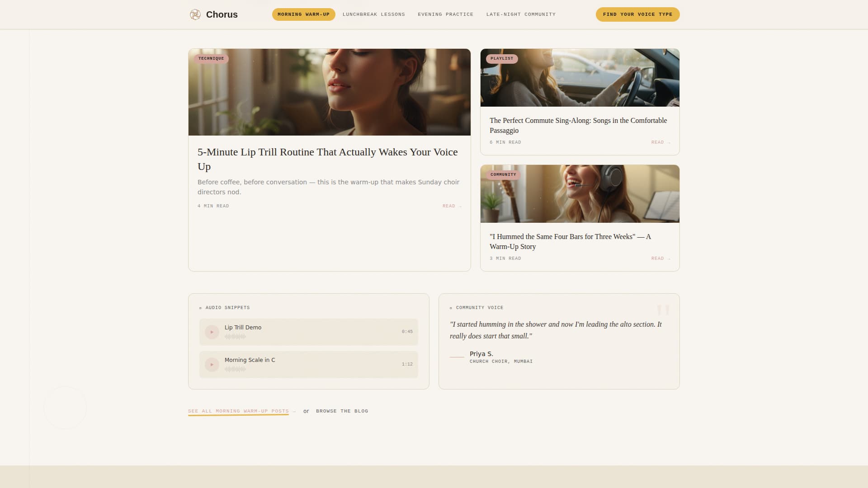
Task: Open the headphones singer community photo
Action: point(580,194)
